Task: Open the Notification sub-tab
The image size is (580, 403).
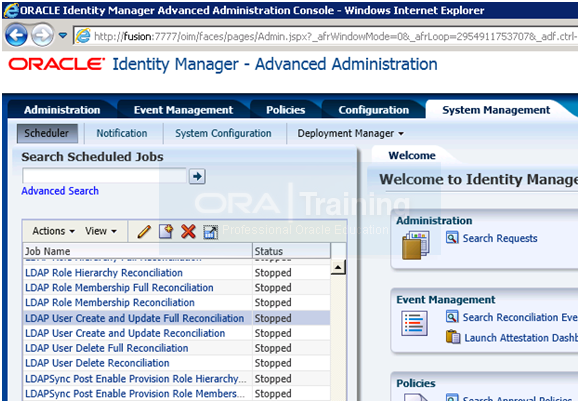Action: (122, 133)
